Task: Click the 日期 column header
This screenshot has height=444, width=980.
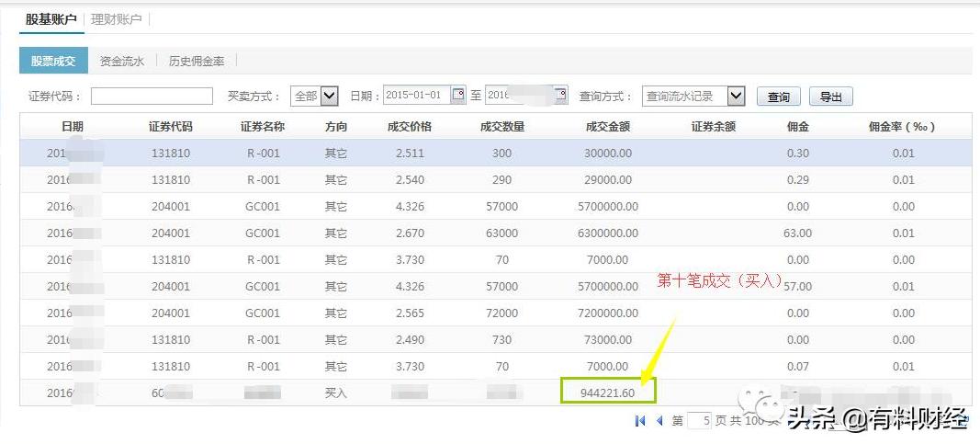Action: [x=73, y=126]
